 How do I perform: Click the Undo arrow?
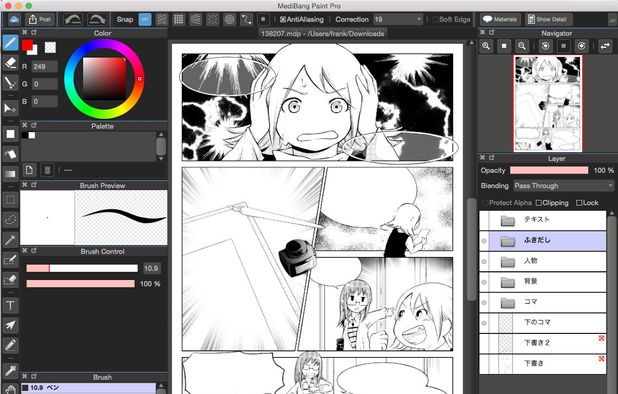73,19
